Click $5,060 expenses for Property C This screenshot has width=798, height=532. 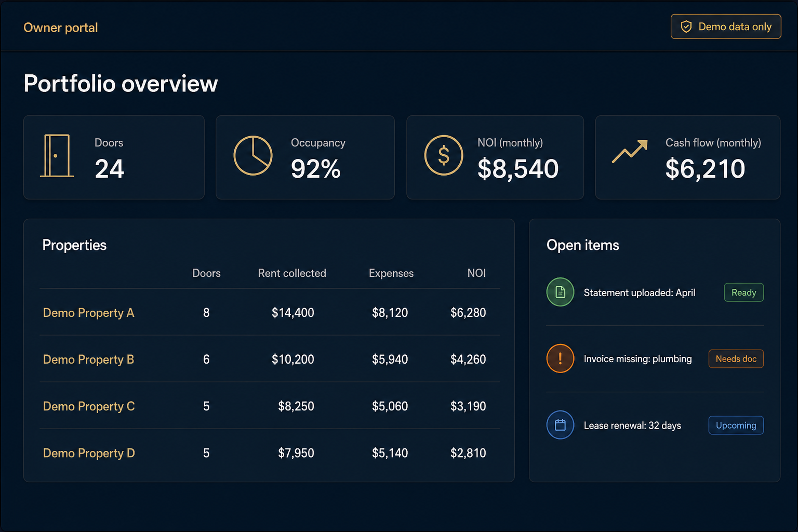390,406
